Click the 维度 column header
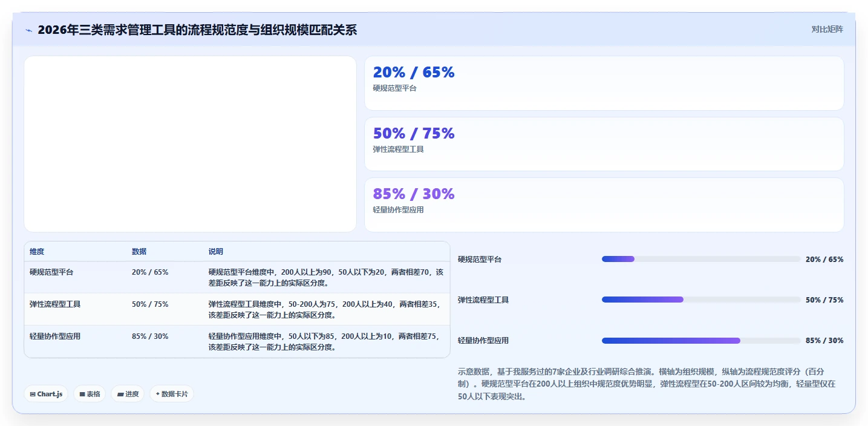Image resolution: width=868 pixels, height=426 pixels. [x=37, y=252]
